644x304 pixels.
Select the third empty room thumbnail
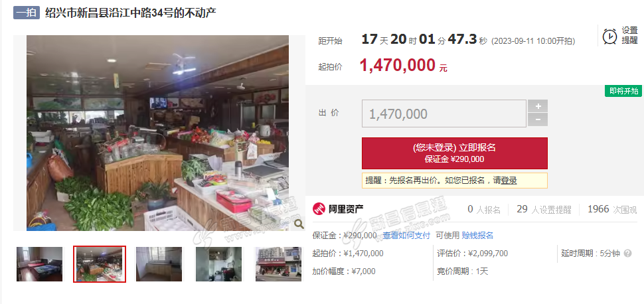[159, 264]
